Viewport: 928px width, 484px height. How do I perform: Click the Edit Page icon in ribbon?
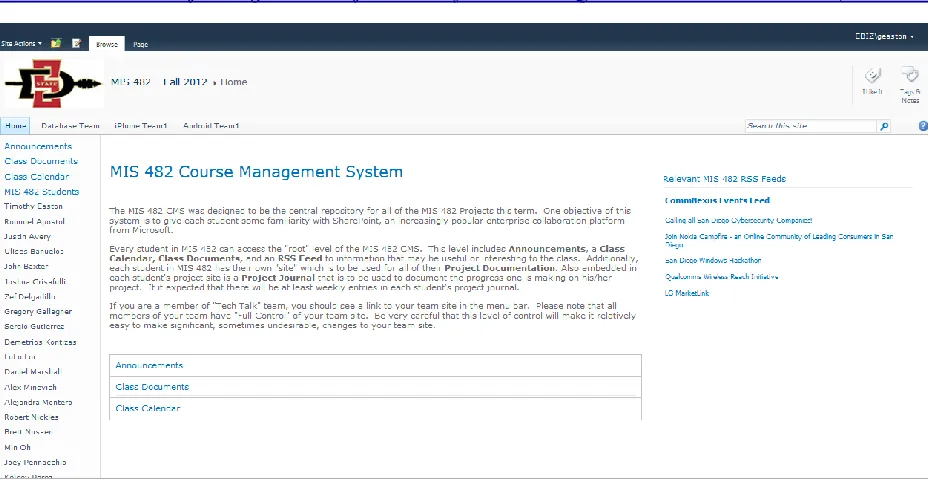click(x=76, y=43)
